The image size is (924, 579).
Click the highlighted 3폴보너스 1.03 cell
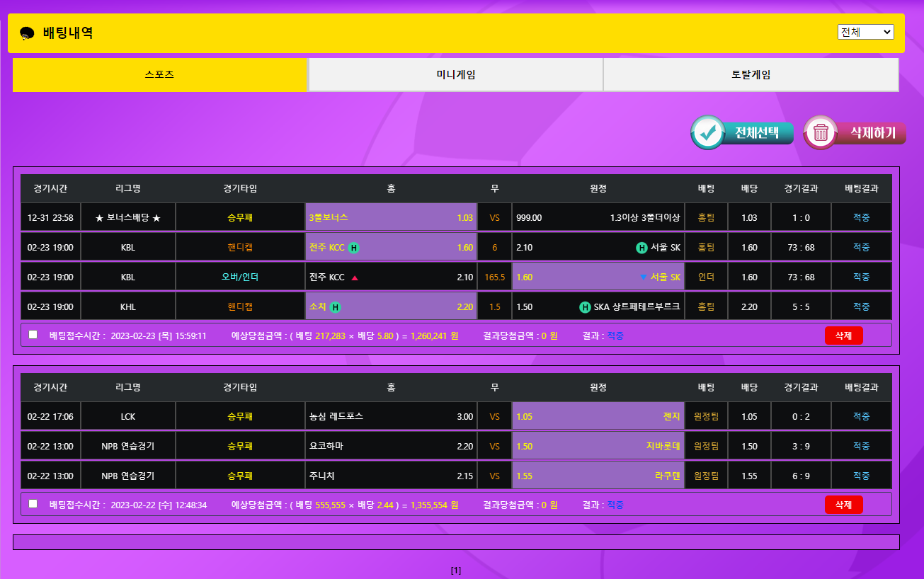tap(391, 218)
